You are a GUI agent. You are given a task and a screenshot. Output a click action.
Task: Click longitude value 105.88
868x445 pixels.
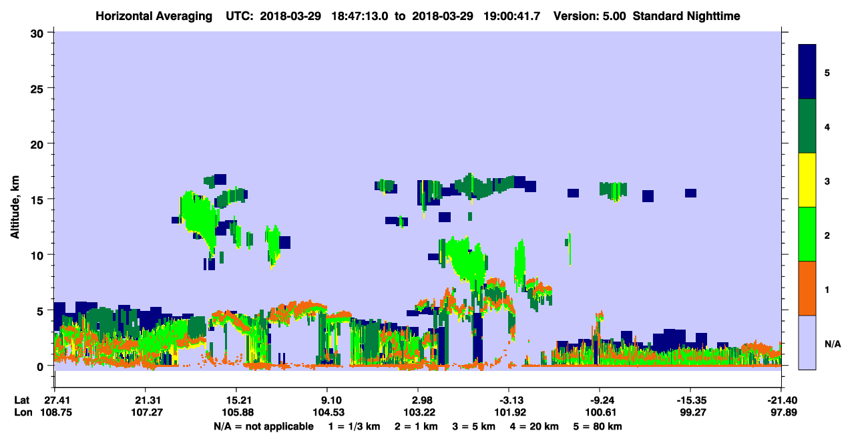[236, 412]
